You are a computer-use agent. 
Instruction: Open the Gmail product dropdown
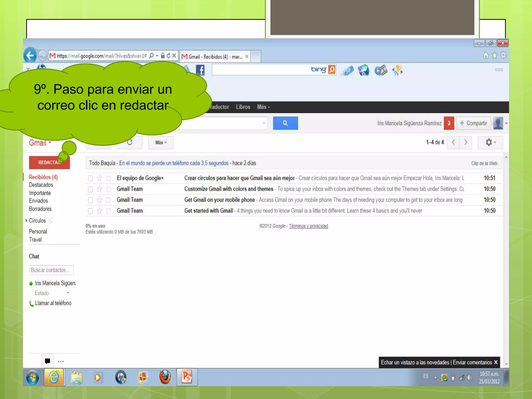40,143
